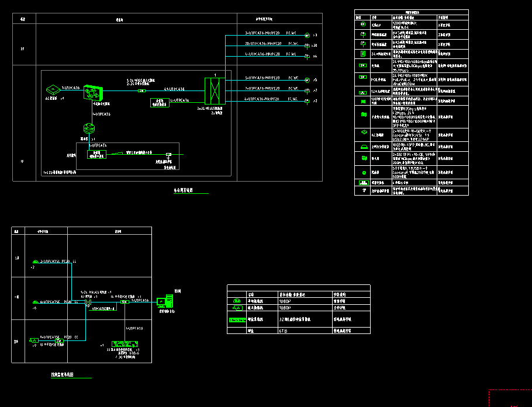This screenshot has height=407, width=532.
Task: Click the network system diagram title text
Action: tap(183, 190)
